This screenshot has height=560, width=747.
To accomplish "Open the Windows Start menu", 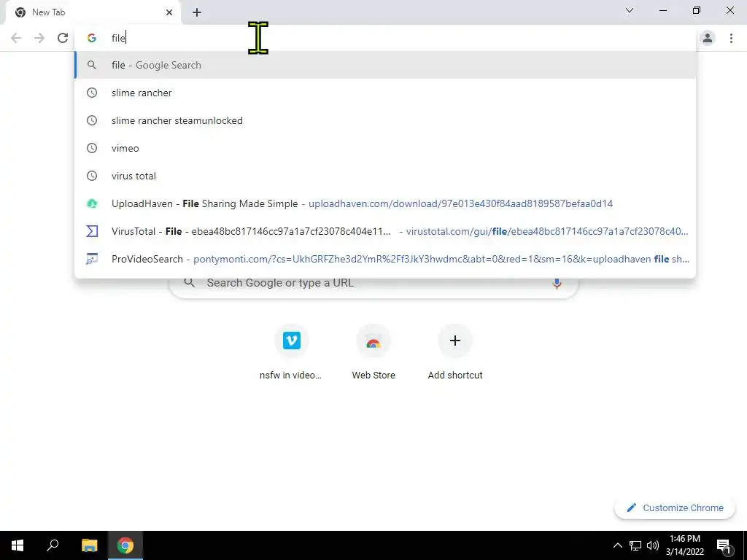I will [x=18, y=545].
